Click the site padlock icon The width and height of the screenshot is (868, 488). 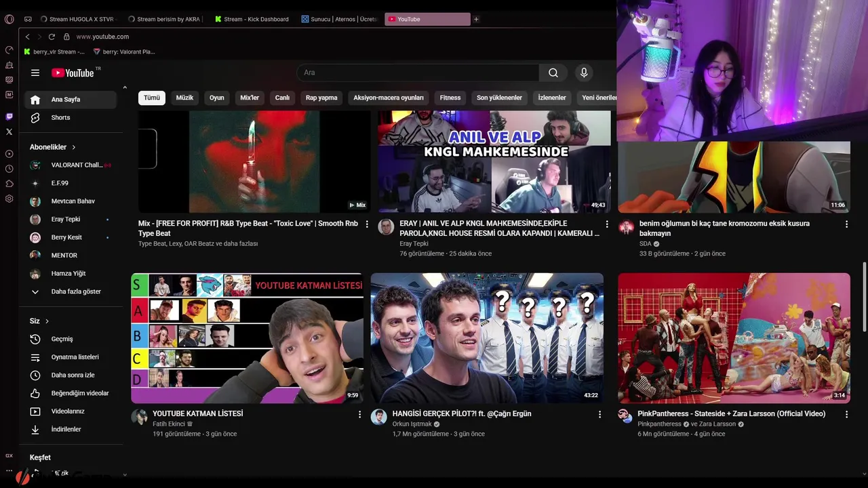click(x=66, y=37)
